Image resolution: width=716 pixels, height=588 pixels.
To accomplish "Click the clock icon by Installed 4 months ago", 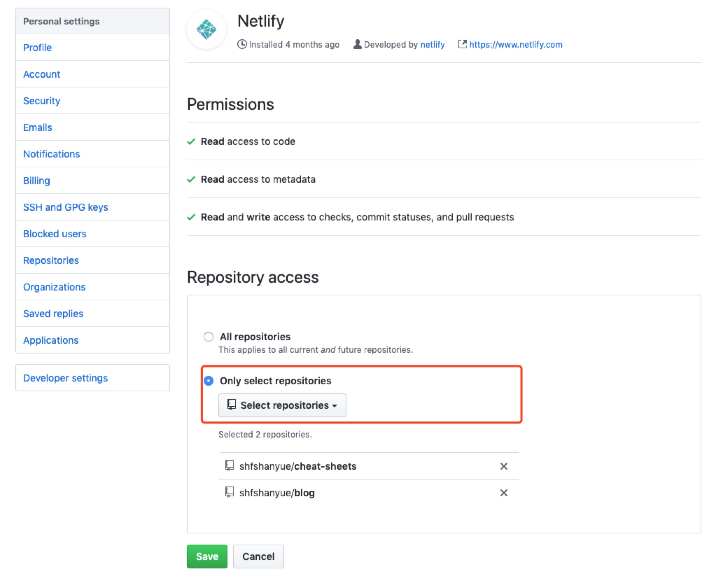I will click(x=242, y=44).
